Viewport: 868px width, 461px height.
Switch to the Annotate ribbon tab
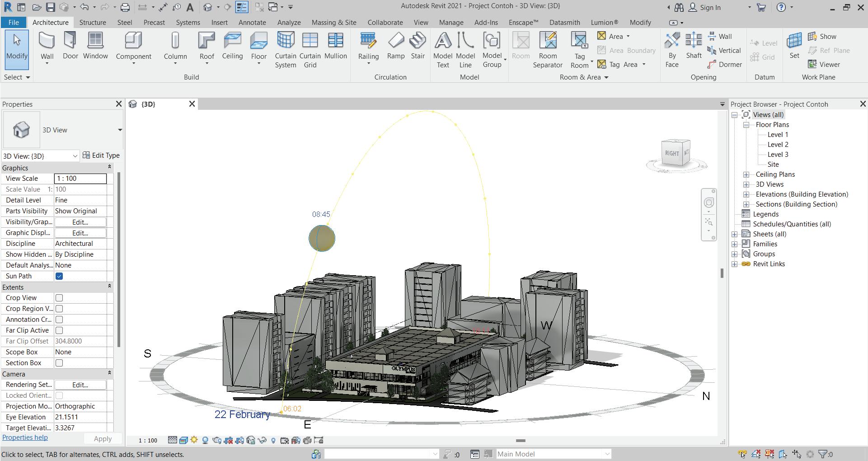252,22
